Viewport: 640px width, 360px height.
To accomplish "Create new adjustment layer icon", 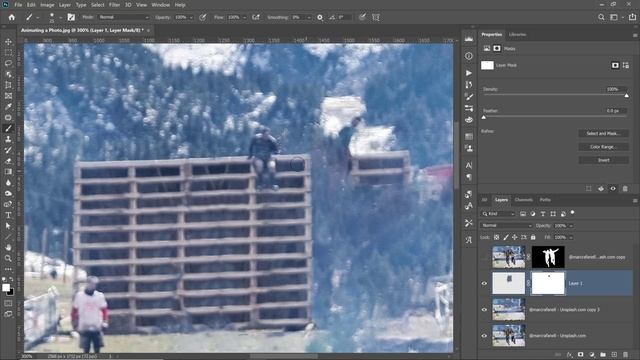I will [592, 355].
